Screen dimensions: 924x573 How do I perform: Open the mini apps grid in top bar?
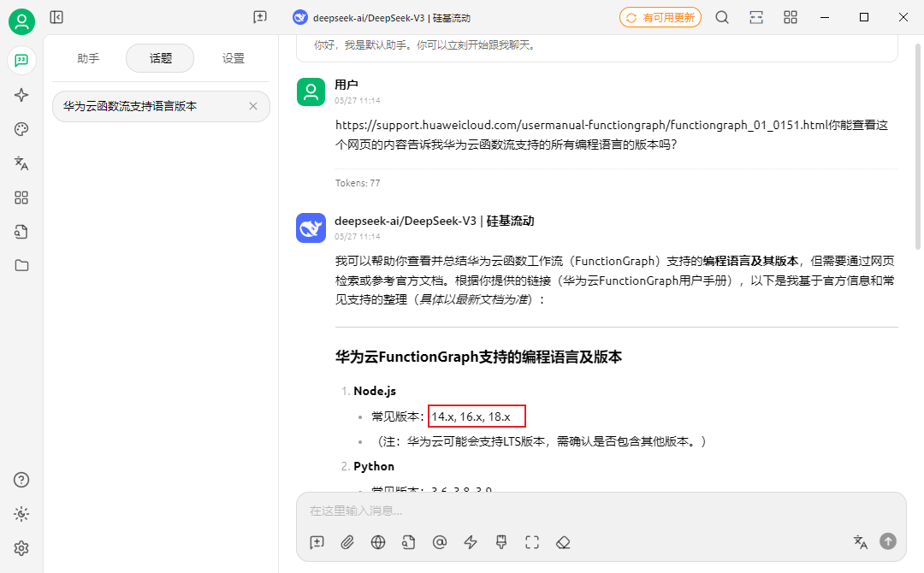pos(791,18)
